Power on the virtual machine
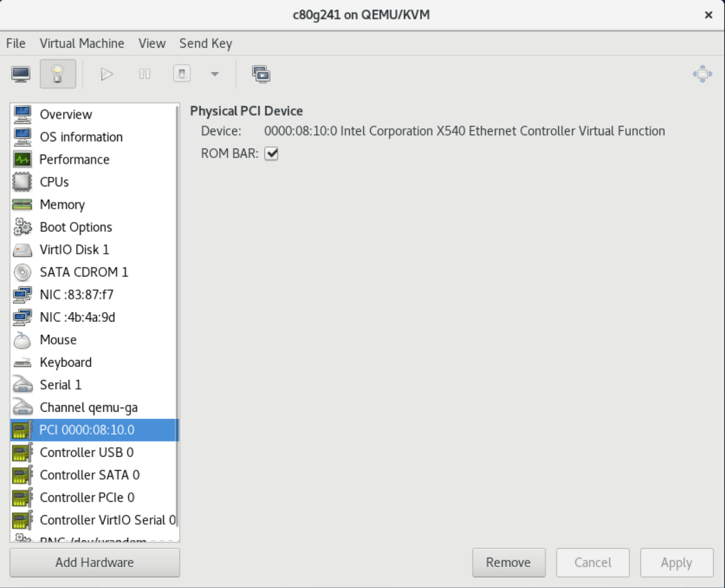 pos(107,74)
